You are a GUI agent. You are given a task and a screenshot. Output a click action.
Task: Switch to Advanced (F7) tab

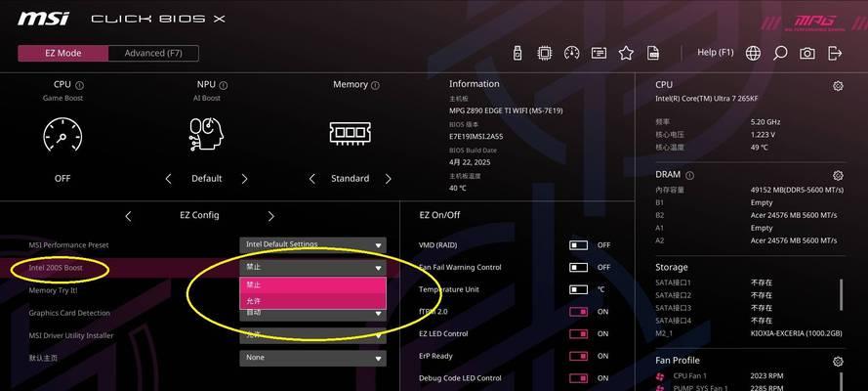[153, 53]
